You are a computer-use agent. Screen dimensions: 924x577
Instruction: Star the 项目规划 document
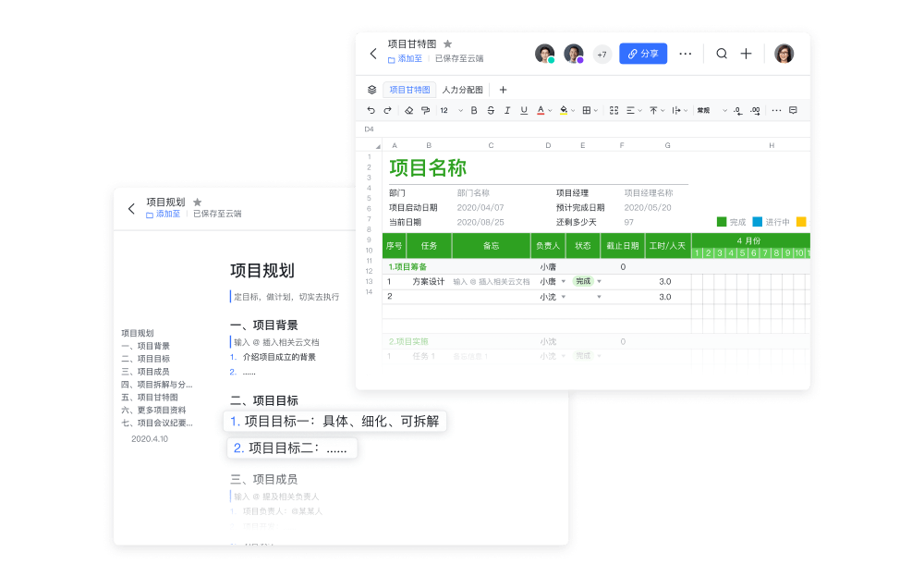coord(197,203)
